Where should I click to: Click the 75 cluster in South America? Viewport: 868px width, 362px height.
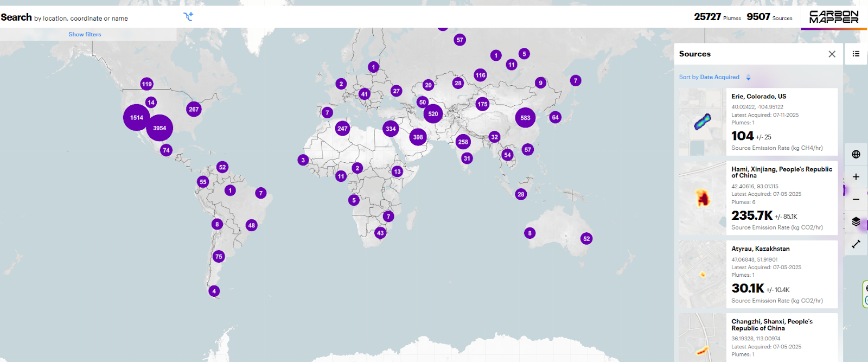point(219,256)
